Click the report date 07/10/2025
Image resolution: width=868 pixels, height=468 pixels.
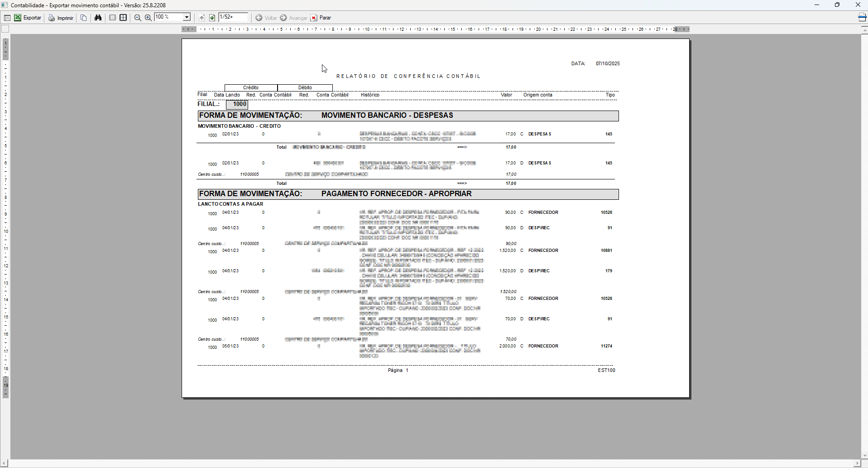pos(608,63)
